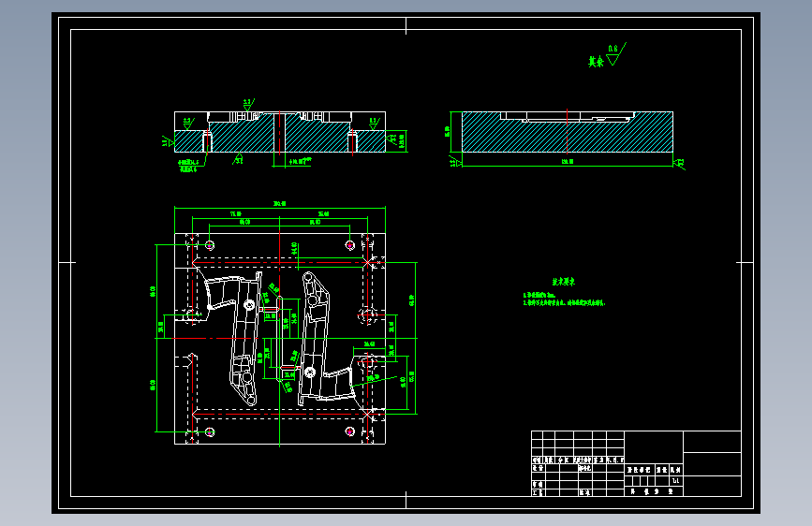The height and width of the screenshot is (526, 812).
Task: Pick the top-left bolt hole in plan view
Action: pos(210,245)
